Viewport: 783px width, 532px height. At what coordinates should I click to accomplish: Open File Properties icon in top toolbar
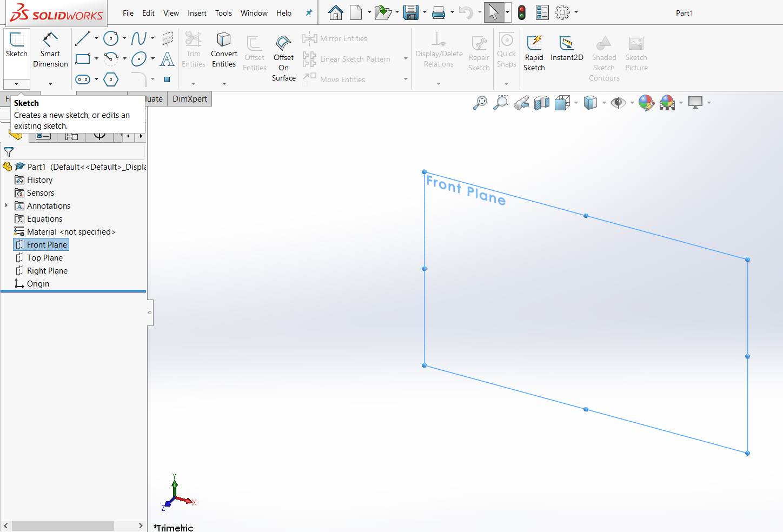[542, 12]
